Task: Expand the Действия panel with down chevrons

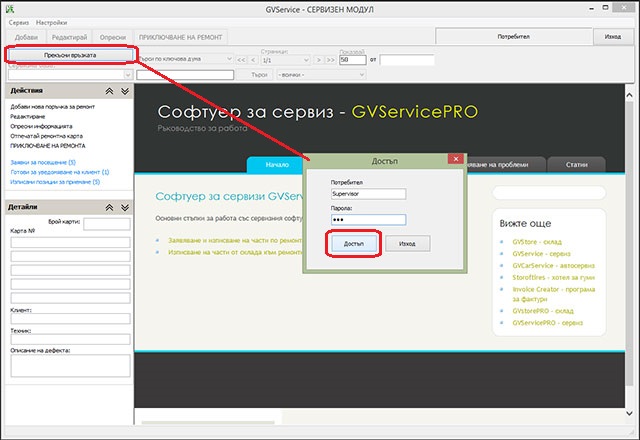Action: pyautogui.click(x=125, y=91)
